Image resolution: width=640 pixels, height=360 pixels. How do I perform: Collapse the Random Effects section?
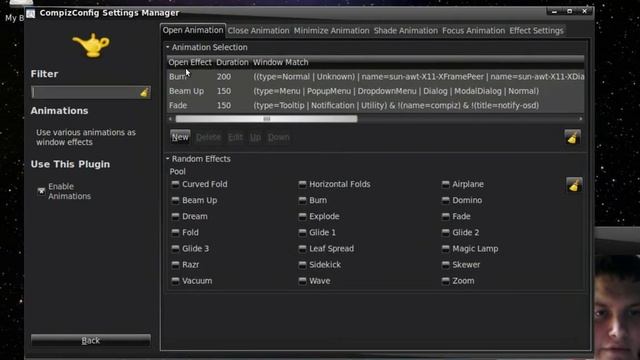[168, 159]
